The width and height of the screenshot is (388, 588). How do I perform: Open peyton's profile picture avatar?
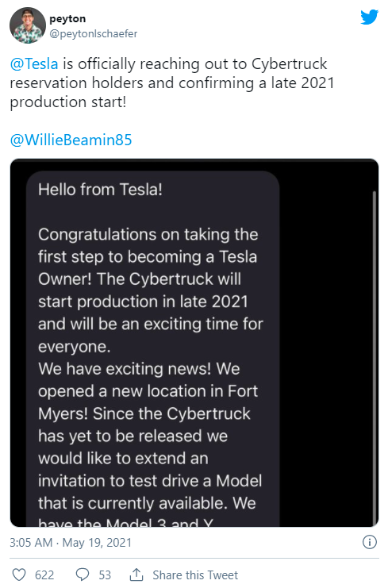point(28,25)
